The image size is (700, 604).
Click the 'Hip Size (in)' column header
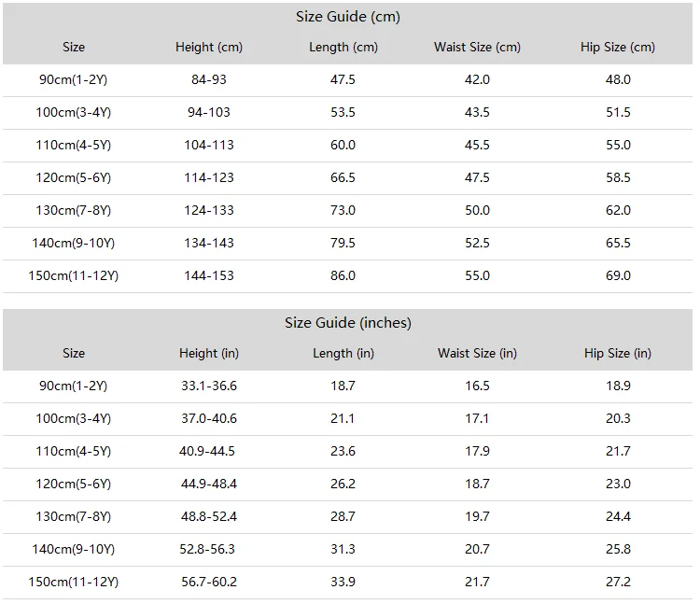(x=618, y=354)
